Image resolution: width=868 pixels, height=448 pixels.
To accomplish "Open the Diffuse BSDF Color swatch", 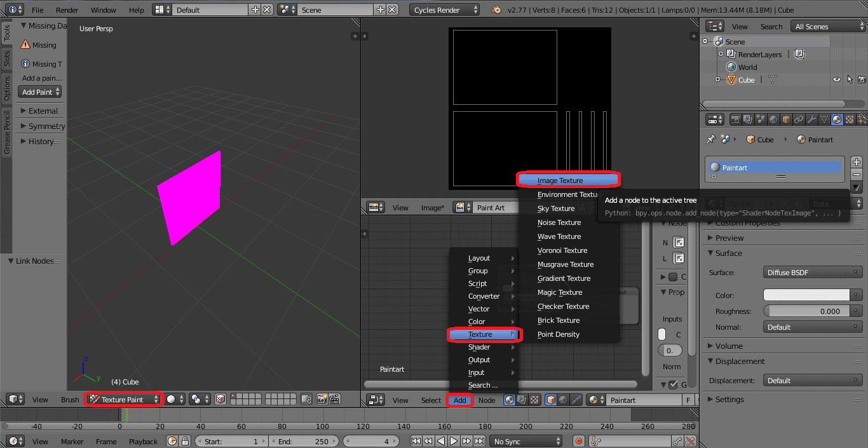I will tap(806, 294).
